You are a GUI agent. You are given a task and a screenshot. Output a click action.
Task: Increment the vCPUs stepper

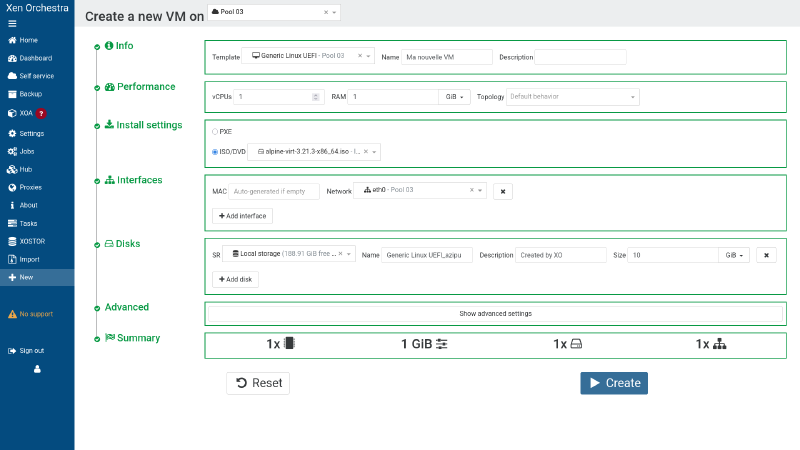pos(318,95)
